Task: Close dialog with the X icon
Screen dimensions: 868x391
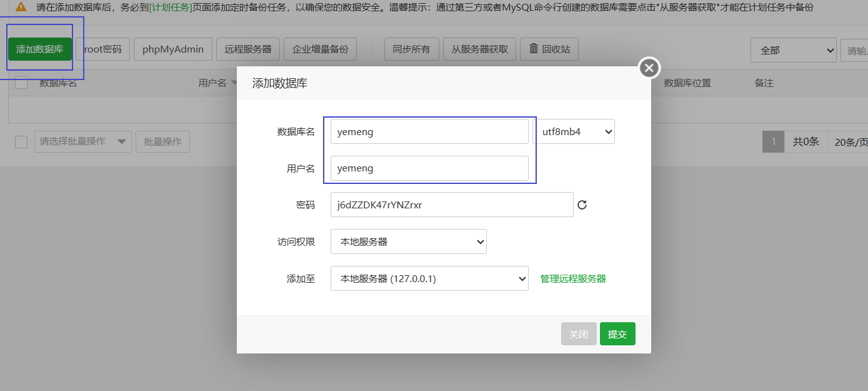Action: [649, 68]
